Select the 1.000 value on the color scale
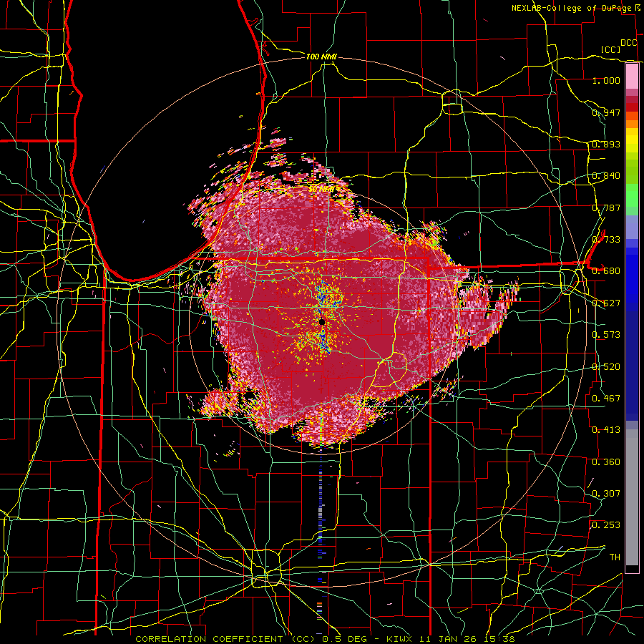644x644 pixels. (x=606, y=80)
